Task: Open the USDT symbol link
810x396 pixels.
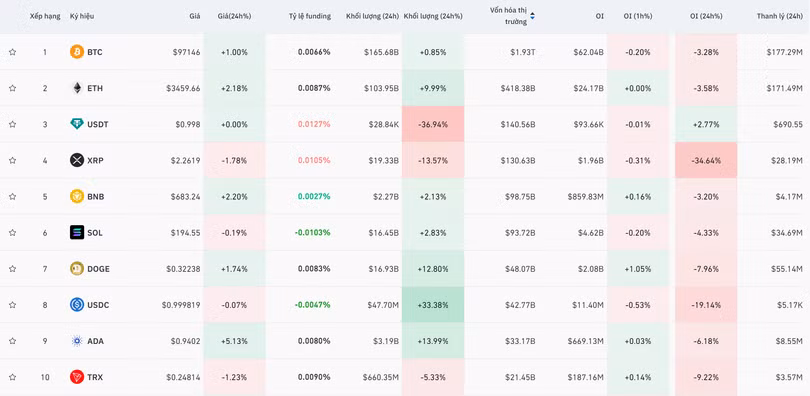Action: (98, 124)
